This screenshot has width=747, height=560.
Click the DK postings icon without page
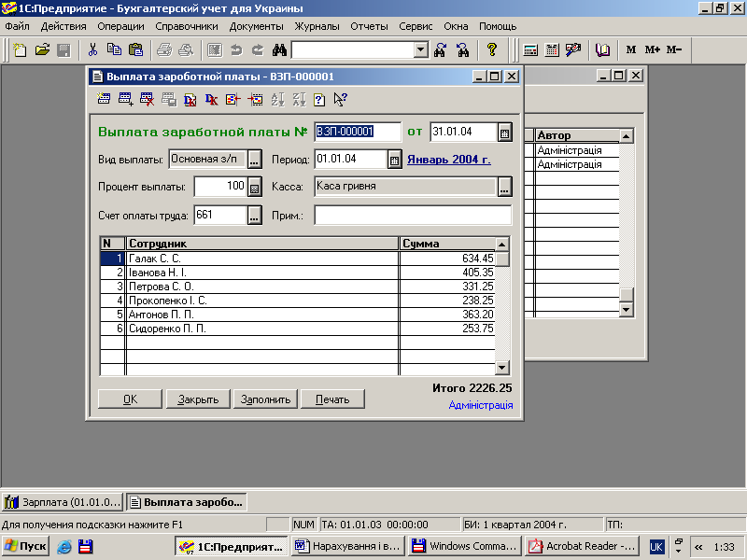tap(211, 99)
